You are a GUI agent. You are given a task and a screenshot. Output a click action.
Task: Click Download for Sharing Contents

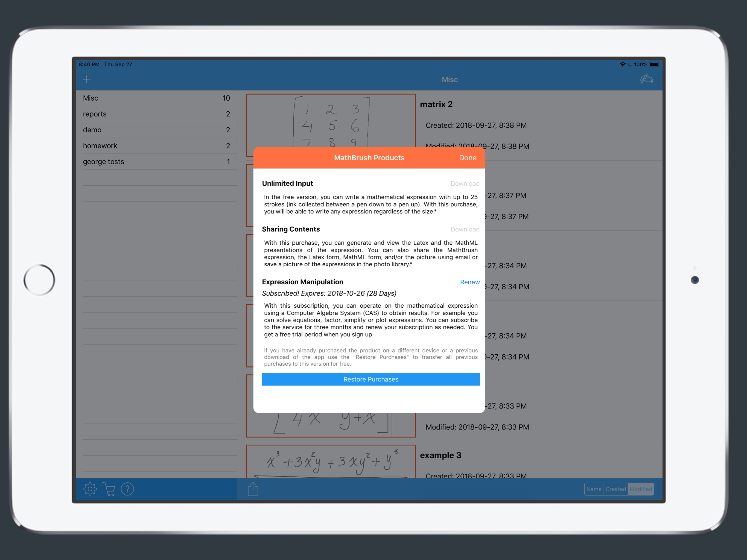(465, 229)
